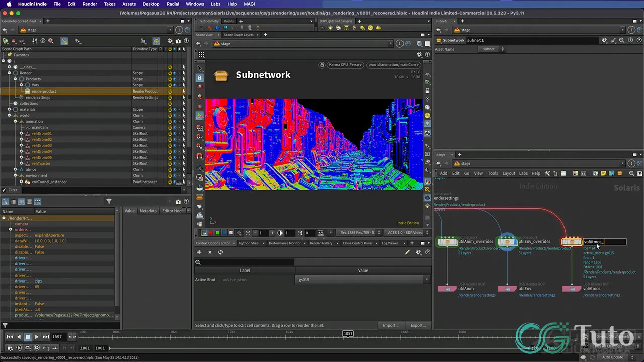
Task: Switch to the Python Shell tab
Action: (249, 243)
